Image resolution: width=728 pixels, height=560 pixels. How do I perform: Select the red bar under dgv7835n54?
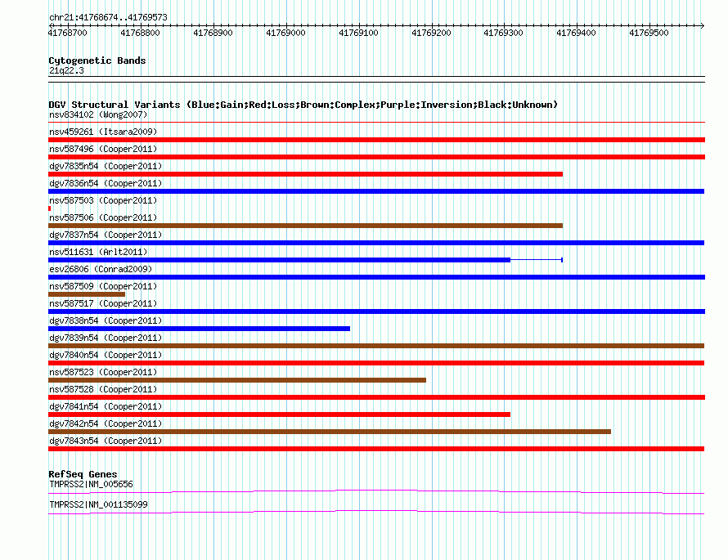305,174
